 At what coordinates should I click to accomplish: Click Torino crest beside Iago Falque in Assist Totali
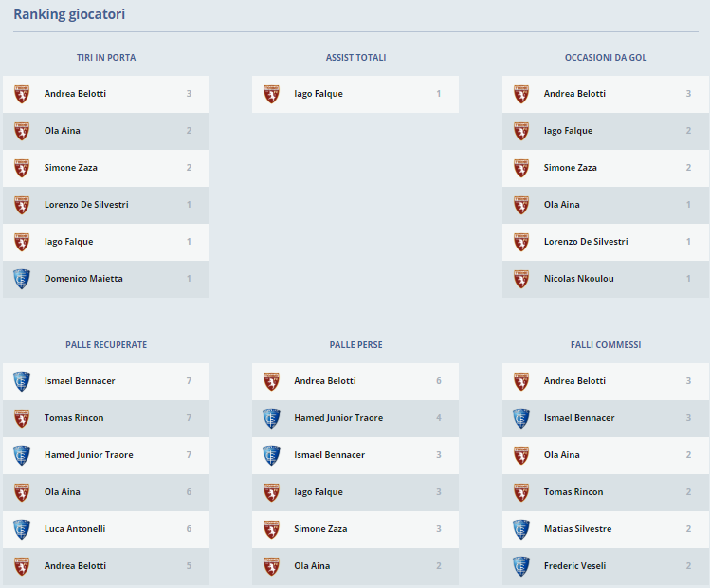pyautogui.click(x=272, y=94)
